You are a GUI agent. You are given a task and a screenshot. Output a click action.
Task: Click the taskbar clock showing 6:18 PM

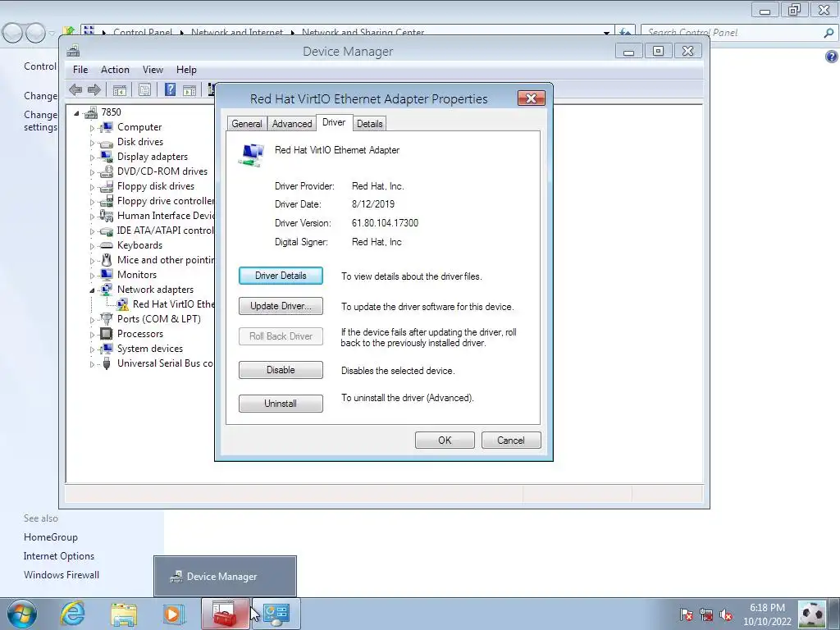click(767, 614)
